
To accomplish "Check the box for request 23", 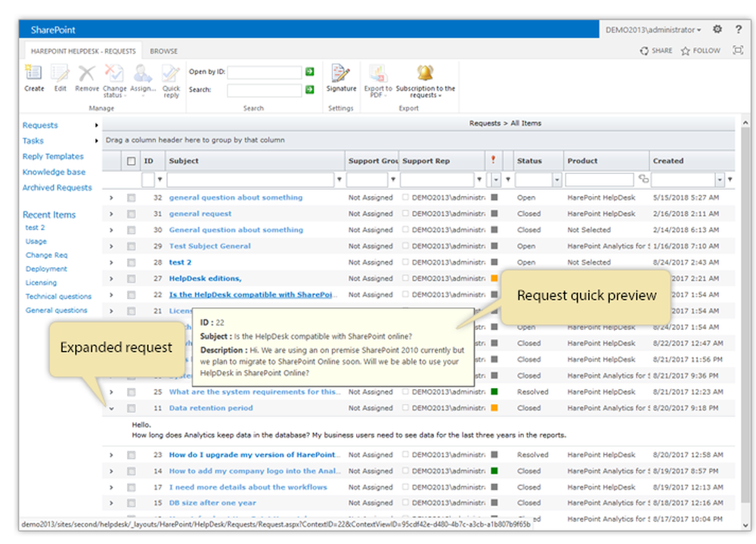I will (x=131, y=455).
